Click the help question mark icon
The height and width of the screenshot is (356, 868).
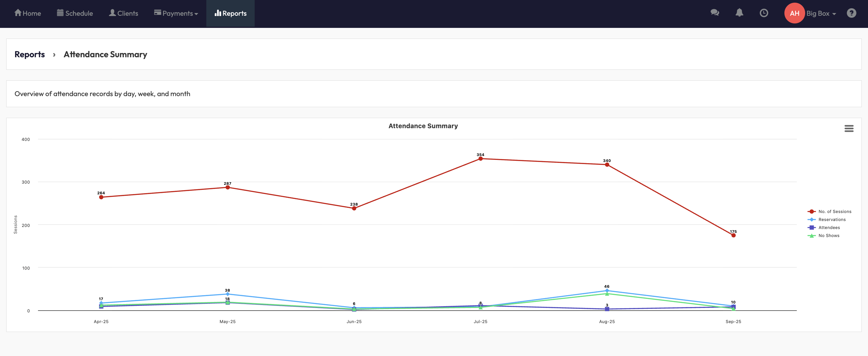[x=851, y=13]
